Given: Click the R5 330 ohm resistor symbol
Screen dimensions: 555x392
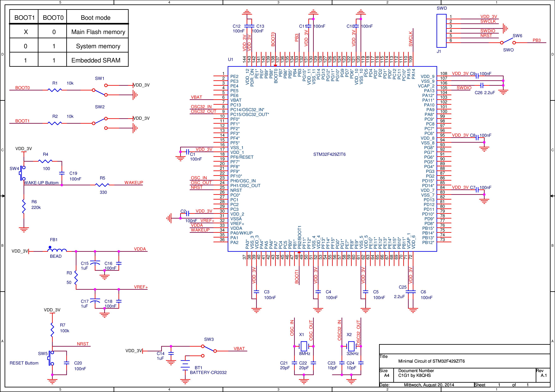Looking at the screenshot, I should pos(102,185).
